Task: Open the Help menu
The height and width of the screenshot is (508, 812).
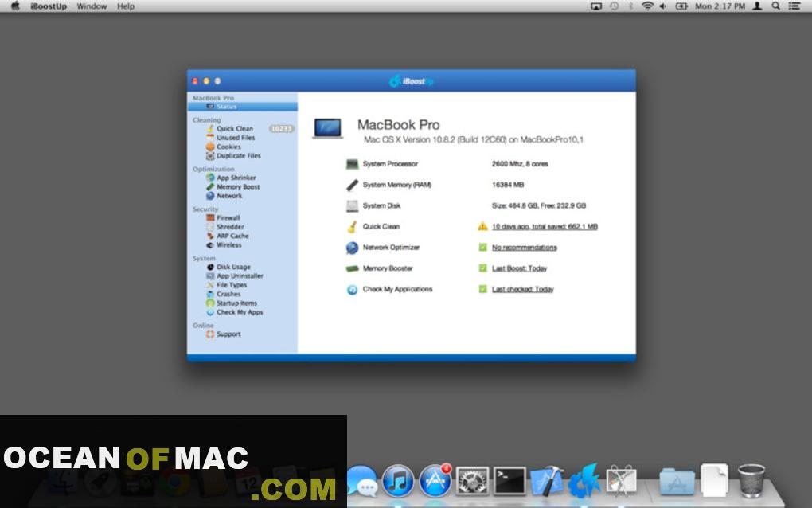Action: pos(126,6)
